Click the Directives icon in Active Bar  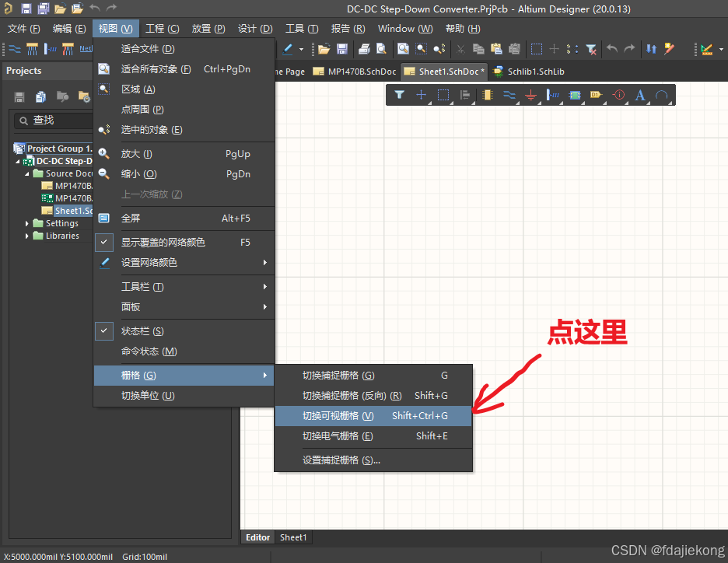coord(618,95)
